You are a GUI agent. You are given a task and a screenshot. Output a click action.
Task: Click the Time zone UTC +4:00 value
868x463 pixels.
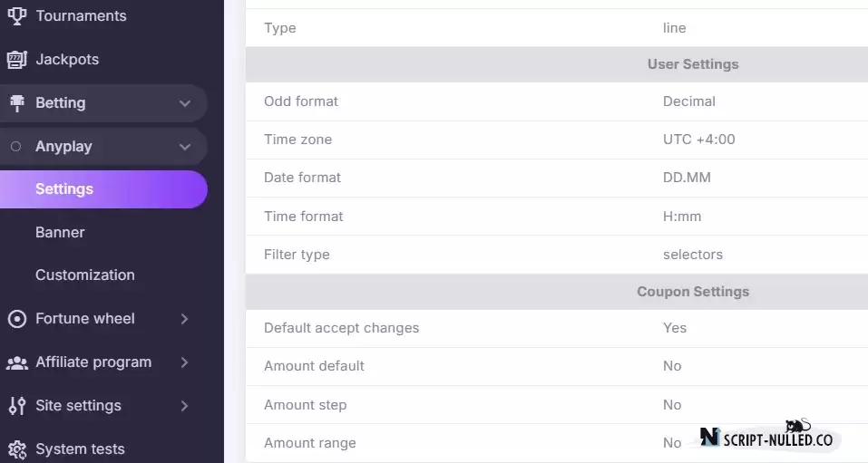(698, 140)
